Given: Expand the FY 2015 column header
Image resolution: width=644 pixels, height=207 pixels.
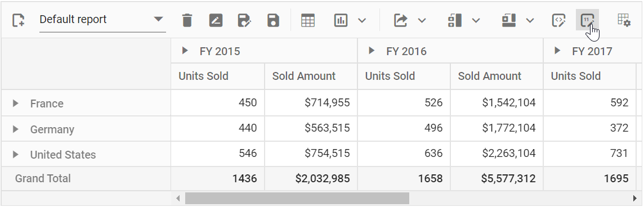Looking at the screenshot, I should (185, 51).
